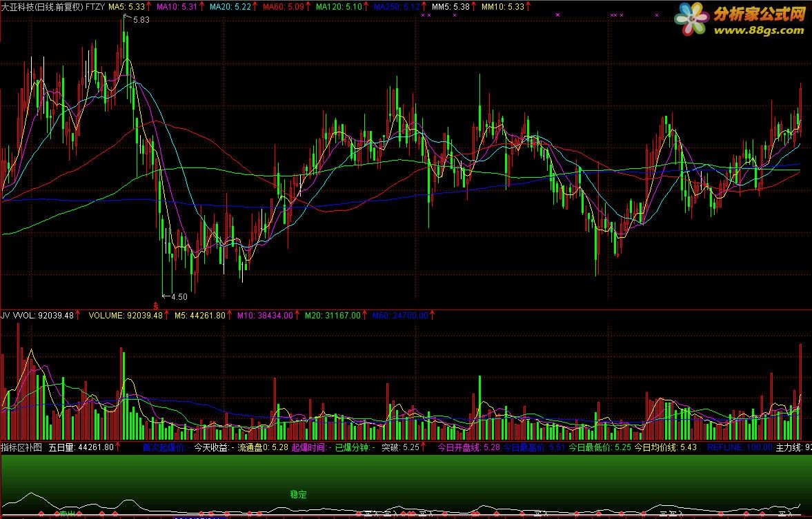
Task: Click the 今日开盘线: 5.28 value
Action: pyautogui.click(x=468, y=447)
